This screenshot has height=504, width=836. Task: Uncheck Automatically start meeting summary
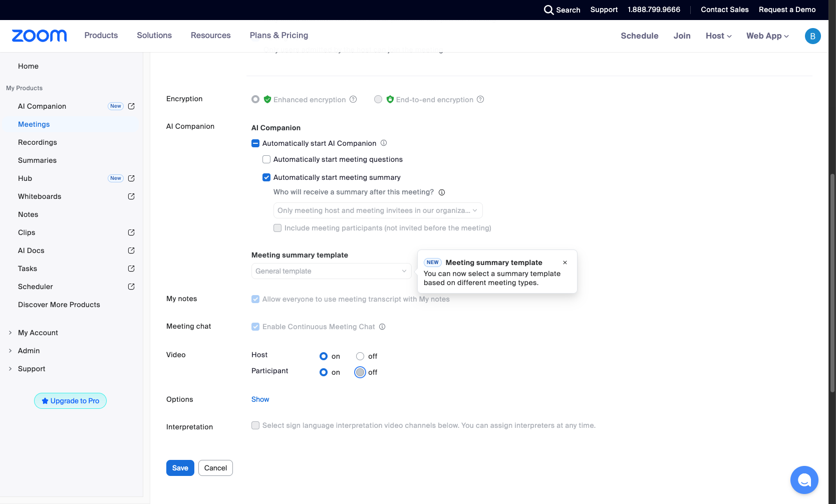click(x=266, y=177)
